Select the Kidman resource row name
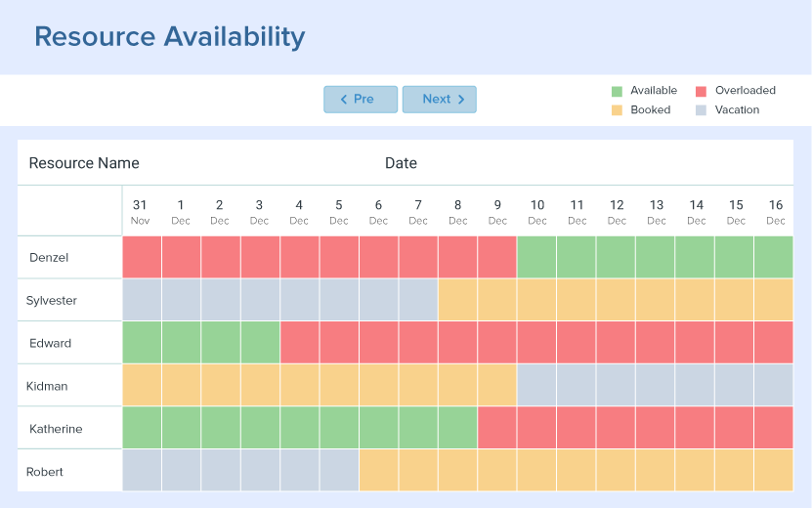Viewport: 812px width, 508px height. coord(48,386)
